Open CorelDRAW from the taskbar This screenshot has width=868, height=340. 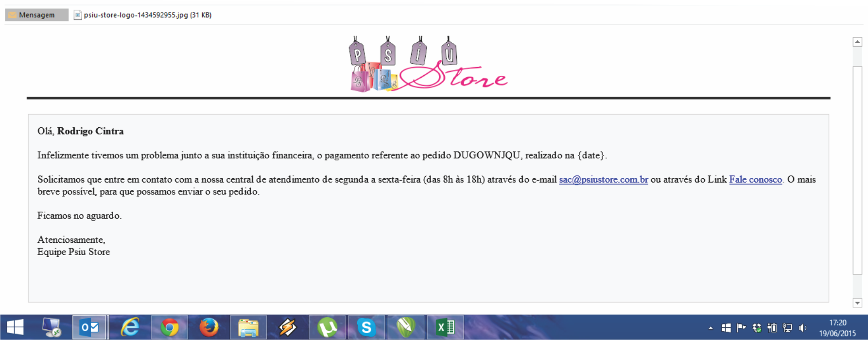[406, 327]
